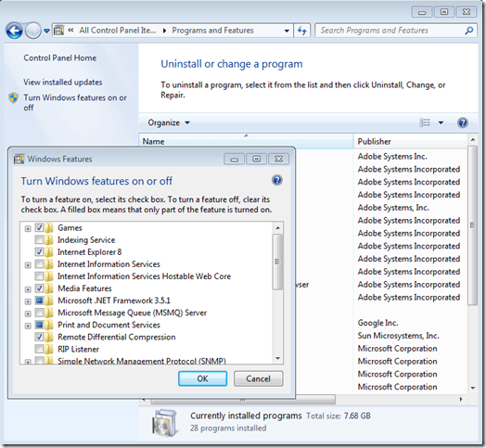Uncheck Remote Differential Compression checkbox

tap(39, 337)
